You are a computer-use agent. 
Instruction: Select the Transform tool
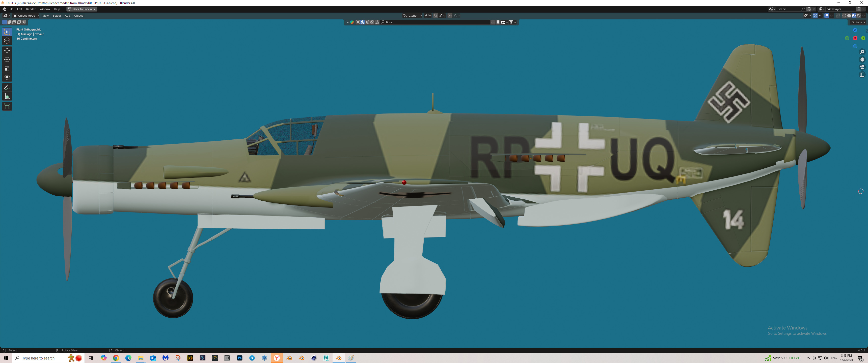[7, 77]
